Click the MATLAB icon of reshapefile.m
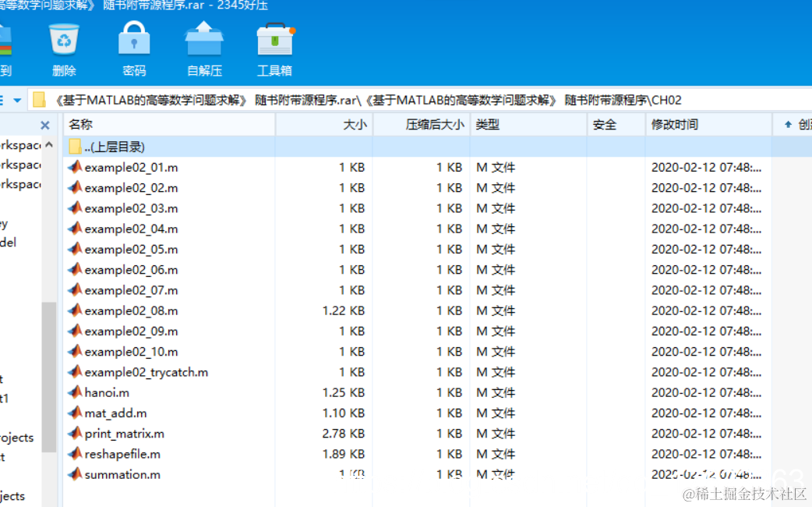The image size is (812, 507). [75, 454]
